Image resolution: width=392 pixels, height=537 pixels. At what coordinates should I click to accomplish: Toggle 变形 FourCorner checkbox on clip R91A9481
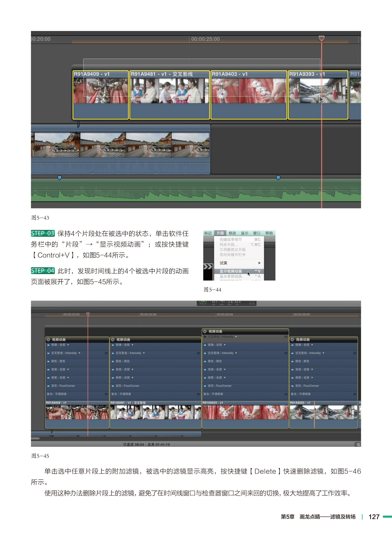pyautogui.click(x=113, y=386)
